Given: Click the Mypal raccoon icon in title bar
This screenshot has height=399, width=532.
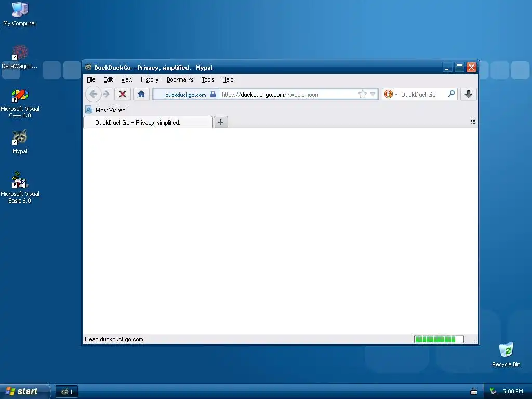Looking at the screenshot, I should pyautogui.click(x=88, y=67).
